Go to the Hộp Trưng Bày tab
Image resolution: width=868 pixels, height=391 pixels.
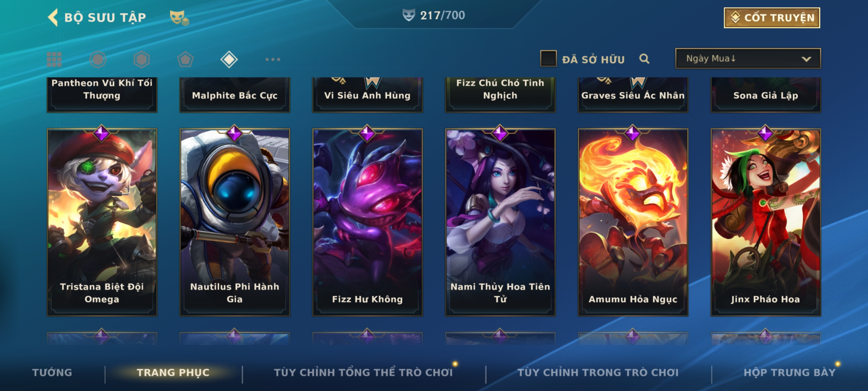[790, 372]
